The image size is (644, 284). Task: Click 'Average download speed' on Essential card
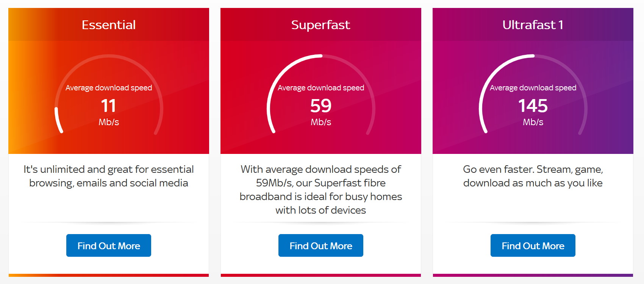coord(109,87)
